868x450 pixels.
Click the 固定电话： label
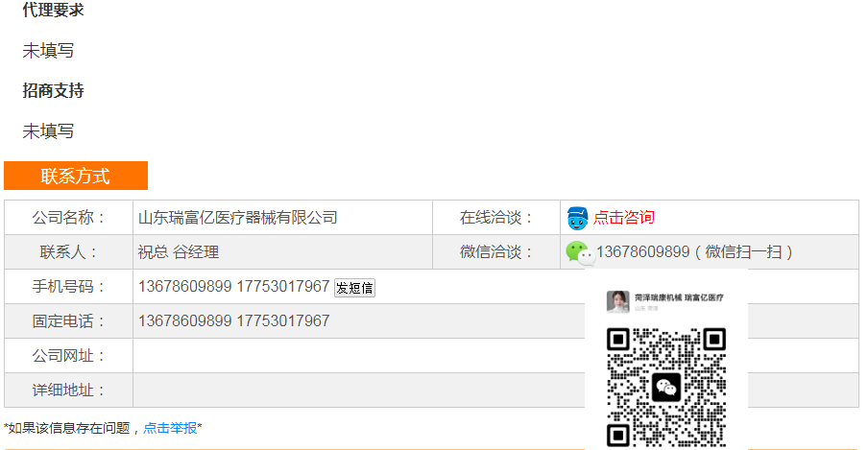coord(68,321)
